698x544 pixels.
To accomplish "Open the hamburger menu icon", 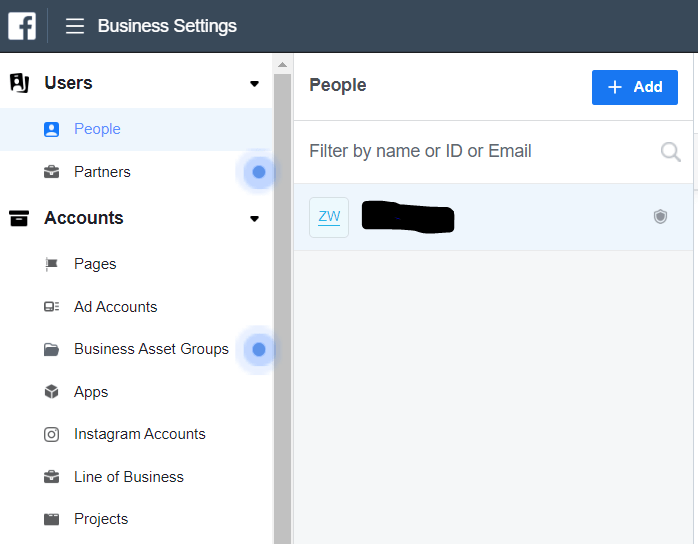I will [x=75, y=26].
